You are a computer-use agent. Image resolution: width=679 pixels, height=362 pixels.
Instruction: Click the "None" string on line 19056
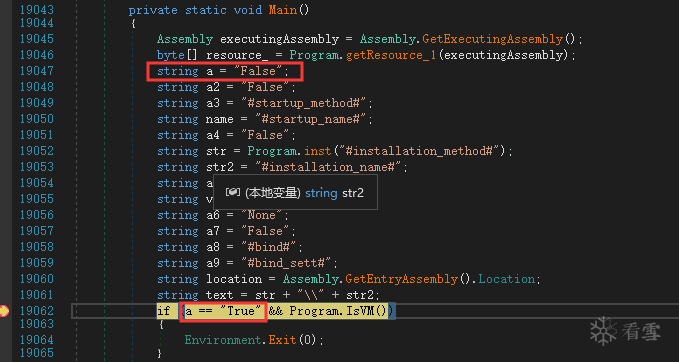coord(264,215)
